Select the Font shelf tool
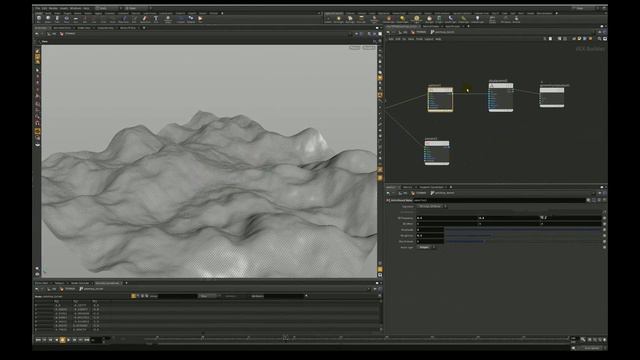Image resolution: width=640 pixels, height=360 pixels. point(156,19)
